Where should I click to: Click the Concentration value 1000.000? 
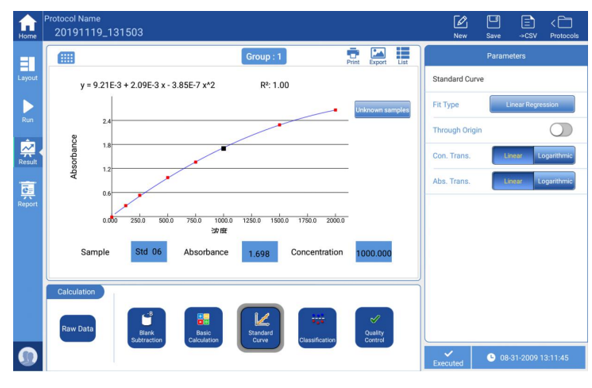[x=374, y=252]
